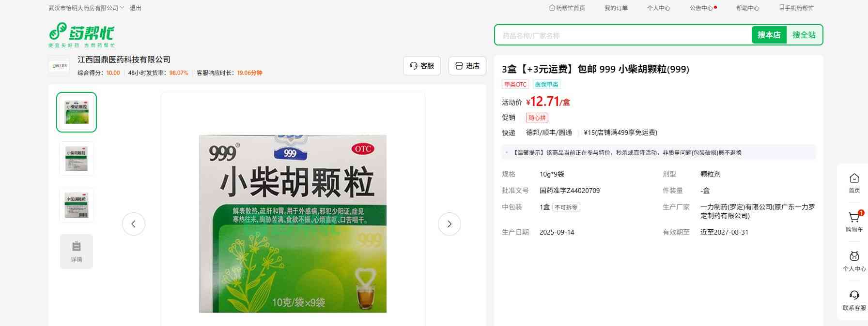Click the 退出 logout link
The image size is (868, 326).
click(136, 8)
